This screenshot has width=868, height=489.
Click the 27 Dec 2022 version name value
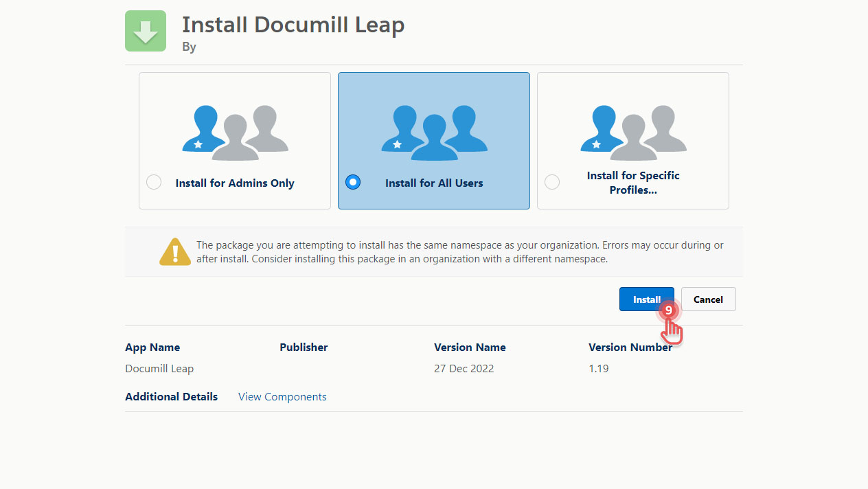point(464,369)
